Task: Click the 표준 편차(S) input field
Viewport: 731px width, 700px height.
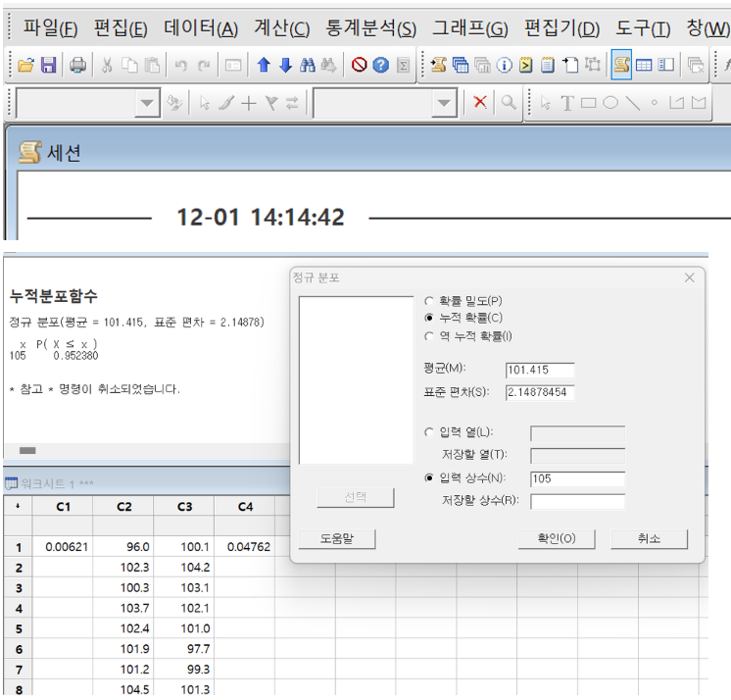Action: [540, 392]
